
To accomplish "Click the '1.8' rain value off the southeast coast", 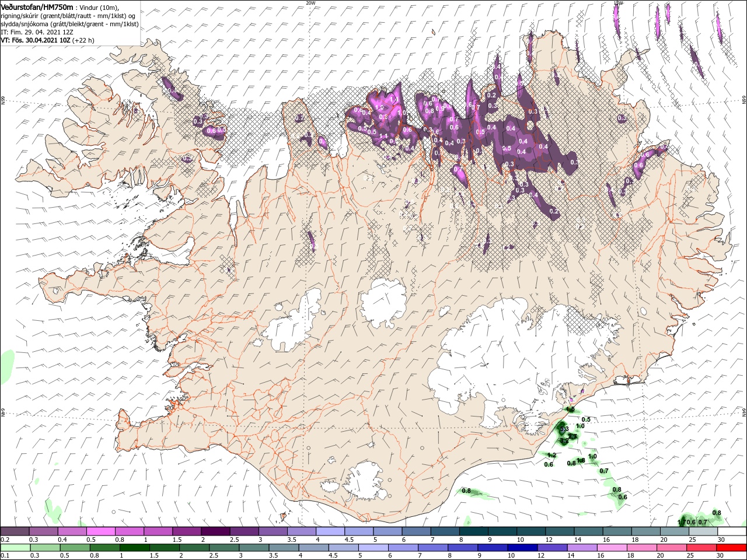I will click(581, 460).
